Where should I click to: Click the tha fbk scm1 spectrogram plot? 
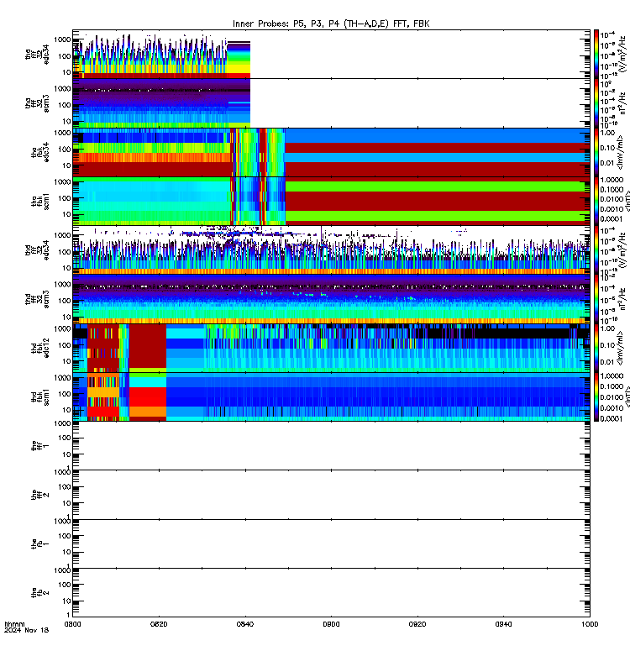click(331, 202)
